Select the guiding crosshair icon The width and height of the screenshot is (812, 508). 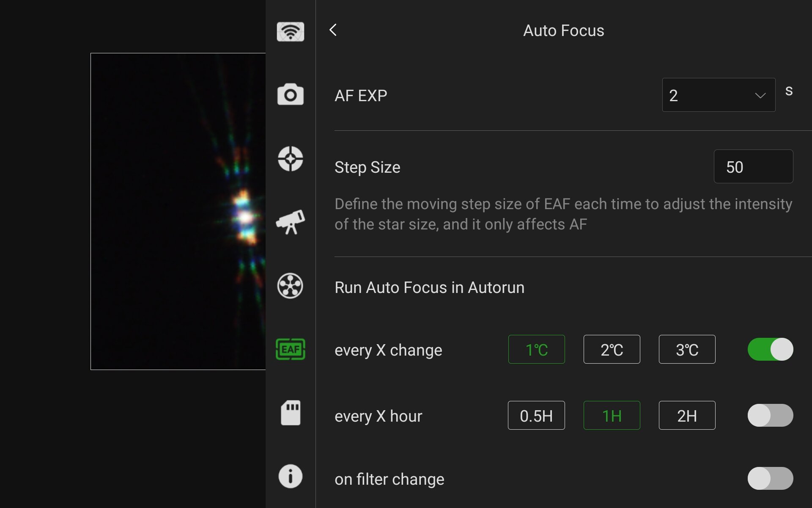pos(290,159)
